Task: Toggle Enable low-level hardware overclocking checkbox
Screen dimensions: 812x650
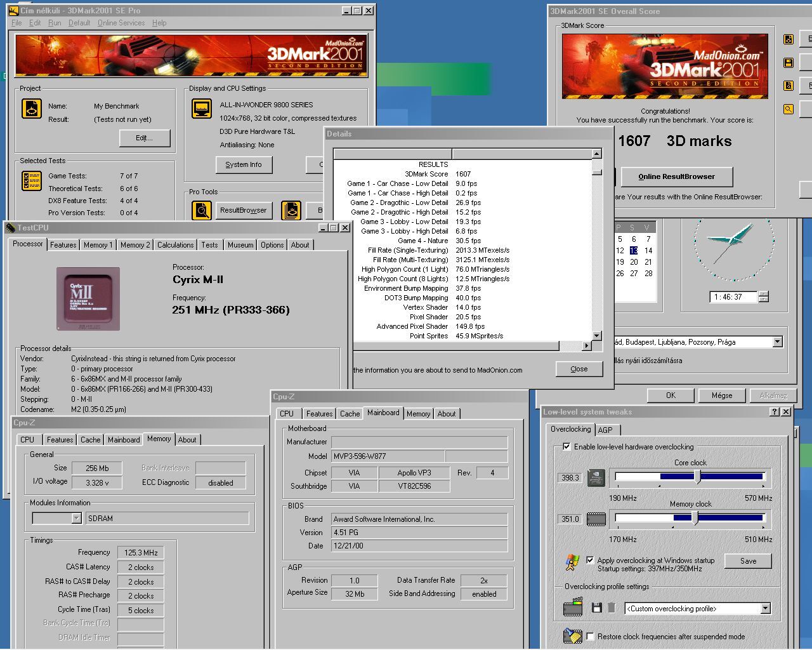Action: [x=566, y=447]
